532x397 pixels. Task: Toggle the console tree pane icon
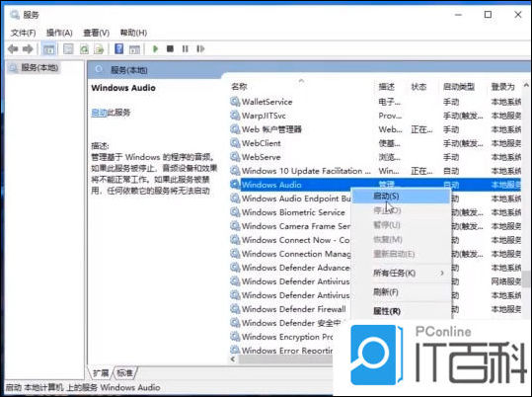pyautogui.click(x=49, y=49)
